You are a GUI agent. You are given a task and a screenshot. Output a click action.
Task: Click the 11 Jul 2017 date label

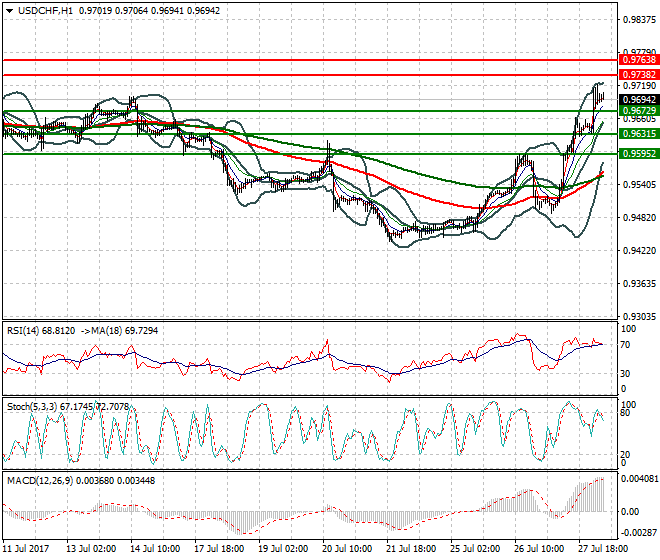[x=26, y=549]
